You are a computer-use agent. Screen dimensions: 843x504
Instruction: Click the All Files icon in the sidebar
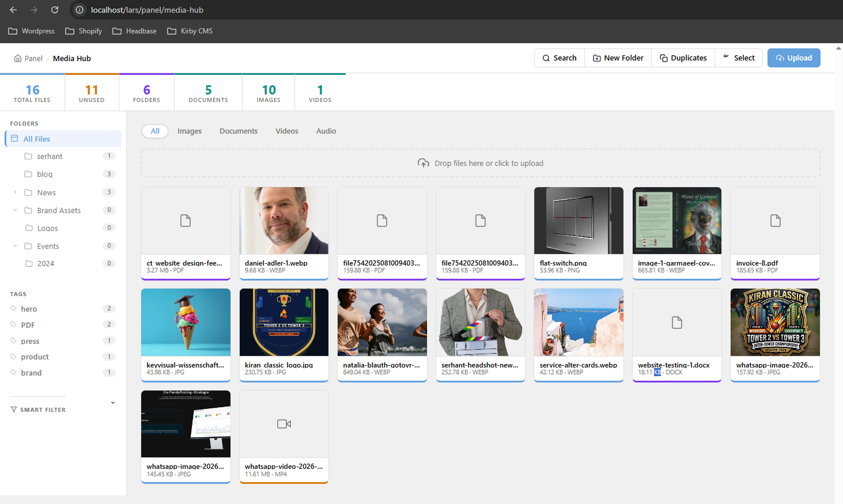click(14, 139)
